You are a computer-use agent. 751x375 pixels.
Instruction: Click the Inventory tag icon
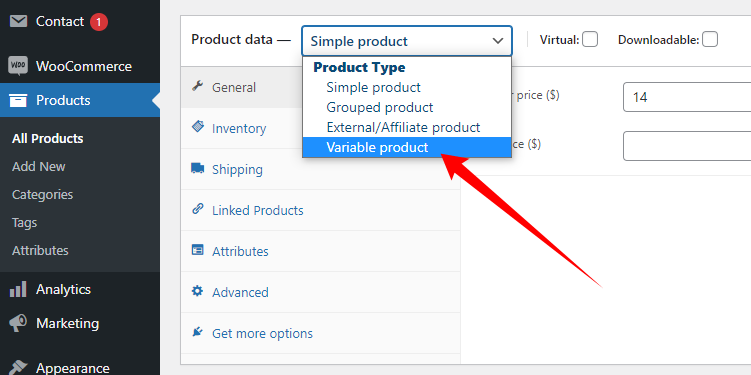[197, 127]
